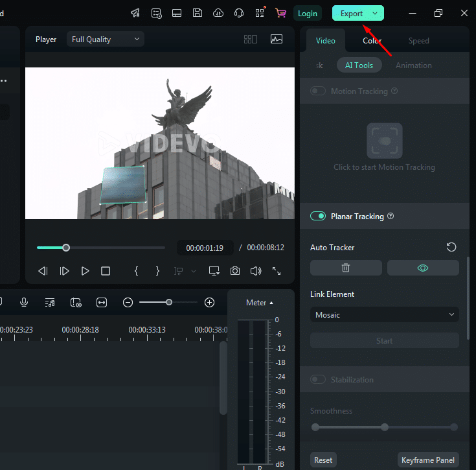Switch to the Color tab
This screenshot has height=470, width=476.
click(x=372, y=41)
